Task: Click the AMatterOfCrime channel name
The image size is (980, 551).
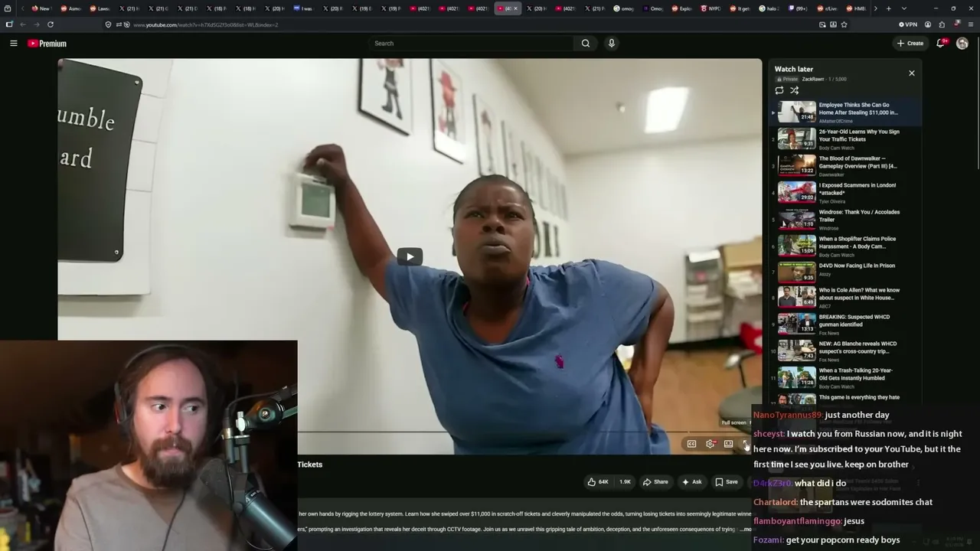Action: 835,121
